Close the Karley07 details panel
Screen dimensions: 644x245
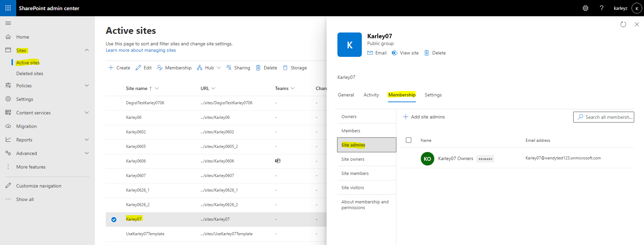[637, 24]
